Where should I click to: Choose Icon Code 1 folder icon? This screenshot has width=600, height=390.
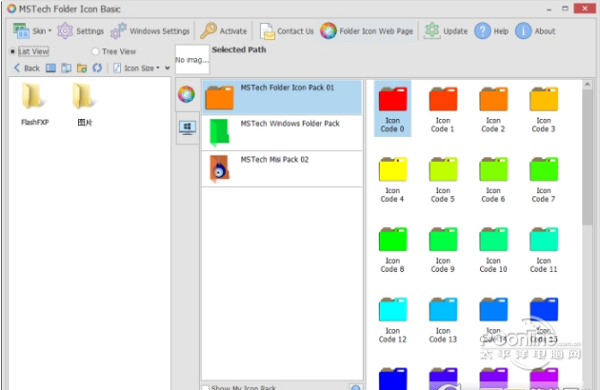point(443,109)
